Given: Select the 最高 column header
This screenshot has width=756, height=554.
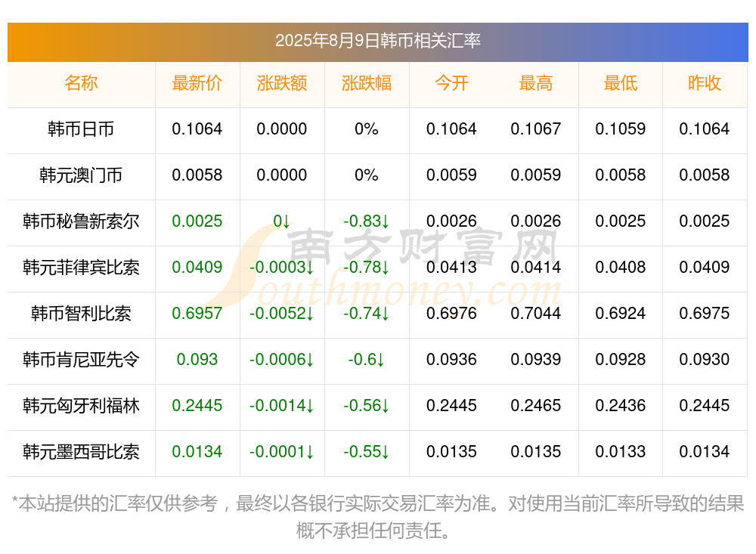Looking at the screenshot, I should [x=536, y=83].
